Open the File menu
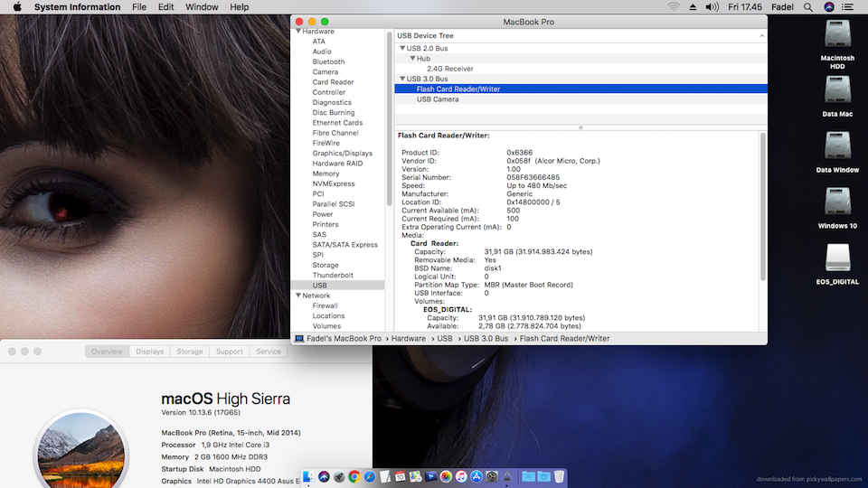 point(139,7)
